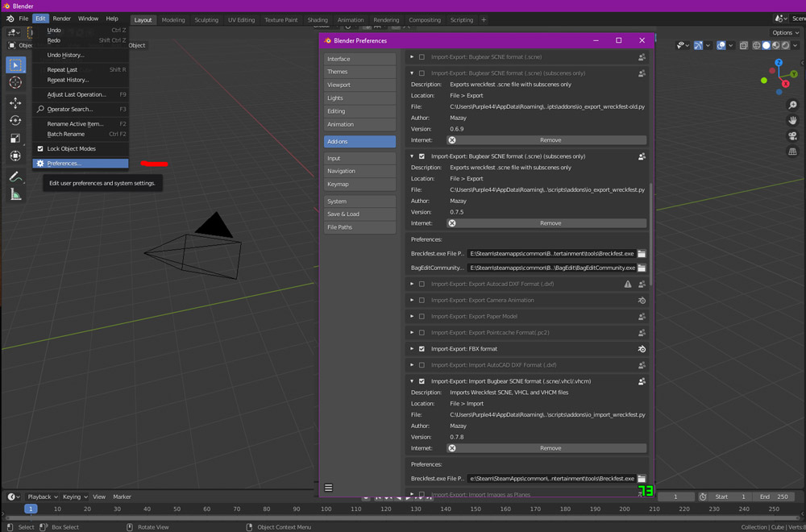Click the viewport zoom magnifier icon
This screenshot has height=532, width=806.
(792, 105)
